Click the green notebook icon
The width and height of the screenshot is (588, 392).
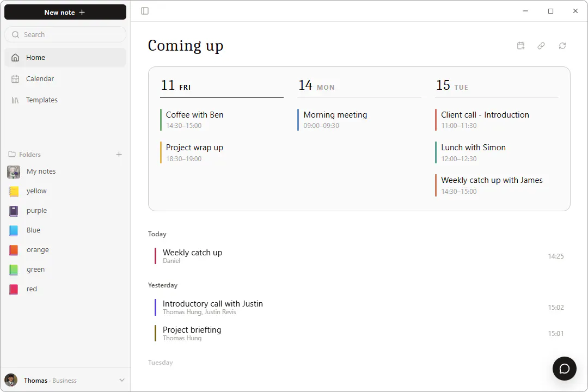(14, 269)
